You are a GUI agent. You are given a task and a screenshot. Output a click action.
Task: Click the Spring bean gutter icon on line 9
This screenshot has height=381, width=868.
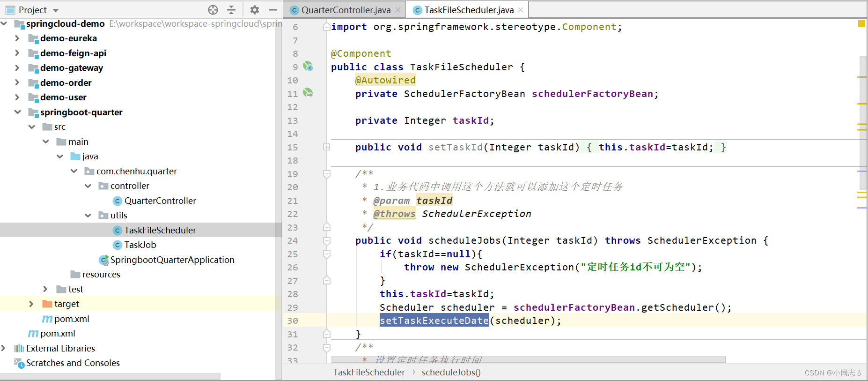click(308, 66)
